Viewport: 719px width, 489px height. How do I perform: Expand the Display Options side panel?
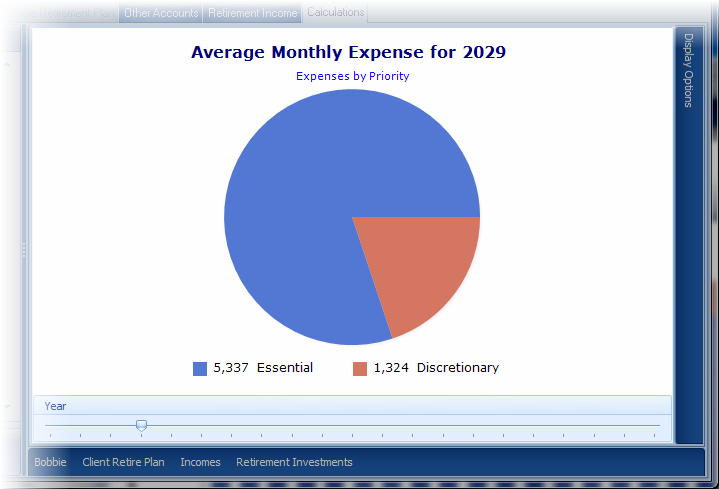click(x=688, y=70)
